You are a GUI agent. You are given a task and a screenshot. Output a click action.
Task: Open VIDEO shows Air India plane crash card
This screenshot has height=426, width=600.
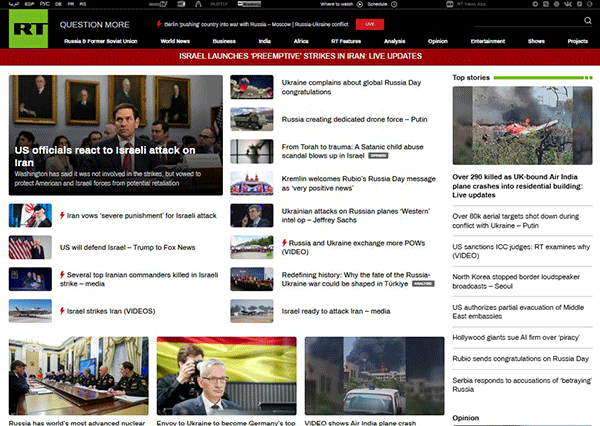pyautogui.click(x=374, y=381)
